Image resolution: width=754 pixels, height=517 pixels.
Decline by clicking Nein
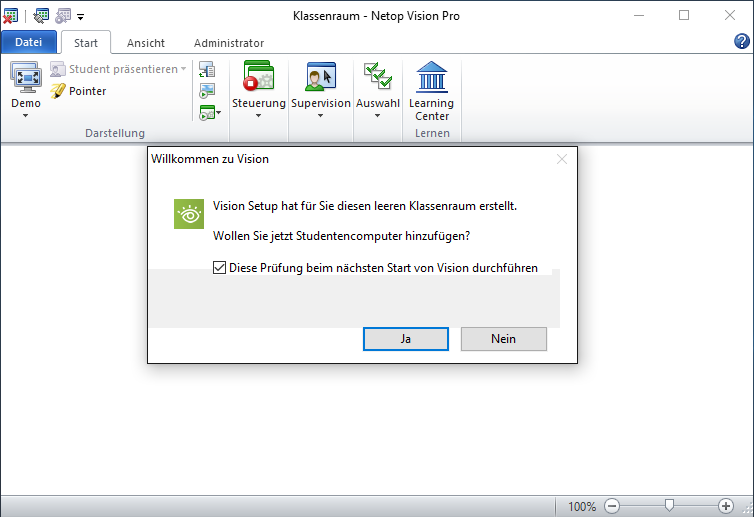tap(503, 339)
